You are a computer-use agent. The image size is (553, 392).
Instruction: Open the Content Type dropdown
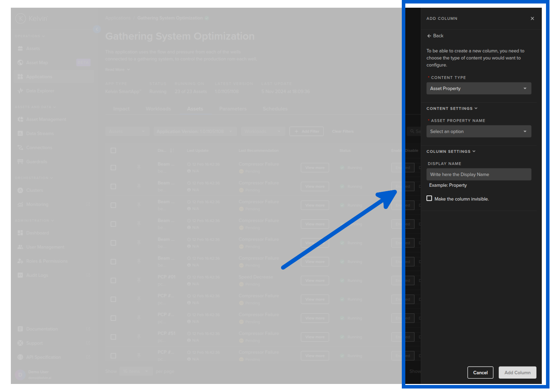coord(478,89)
